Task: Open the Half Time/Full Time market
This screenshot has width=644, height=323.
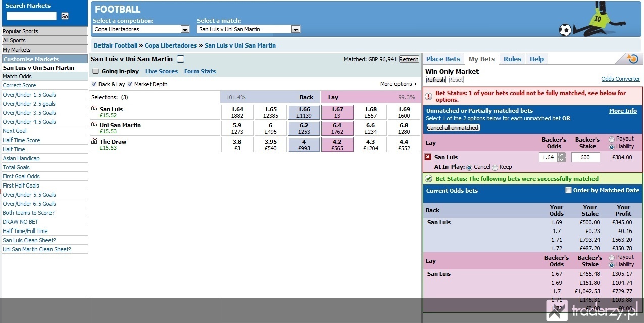Action: (25, 231)
